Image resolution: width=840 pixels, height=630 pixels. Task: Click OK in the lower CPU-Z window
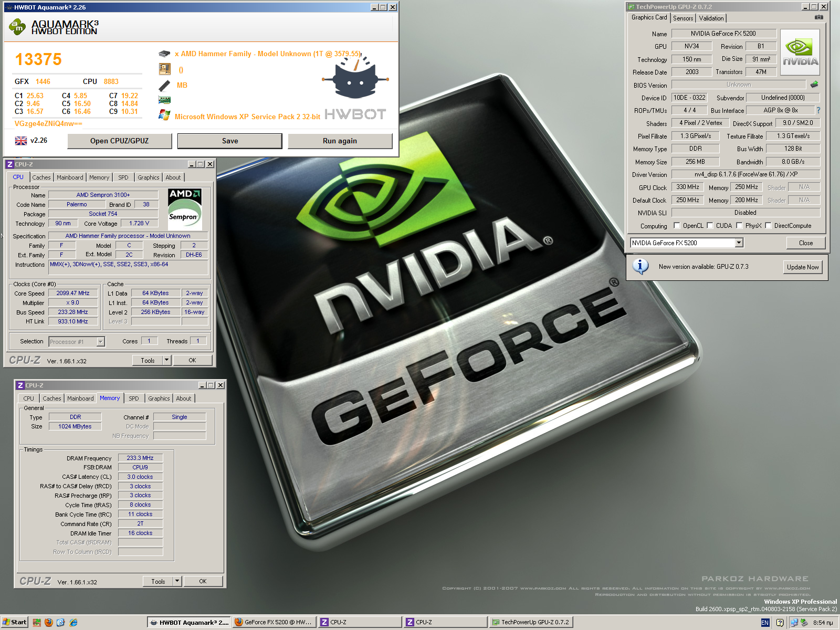point(203,581)
